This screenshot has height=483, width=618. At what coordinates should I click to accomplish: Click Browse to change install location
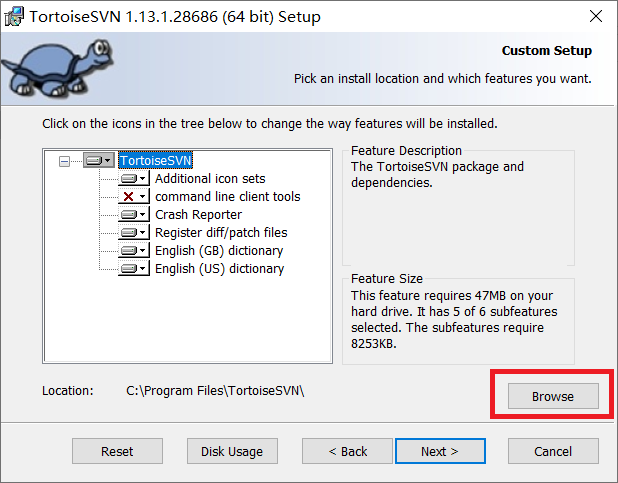pyautogui.click(x=553, y=396)
